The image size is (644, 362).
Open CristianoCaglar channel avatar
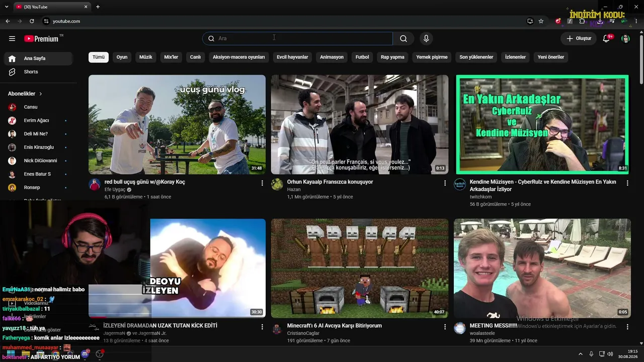coord(277,329)
